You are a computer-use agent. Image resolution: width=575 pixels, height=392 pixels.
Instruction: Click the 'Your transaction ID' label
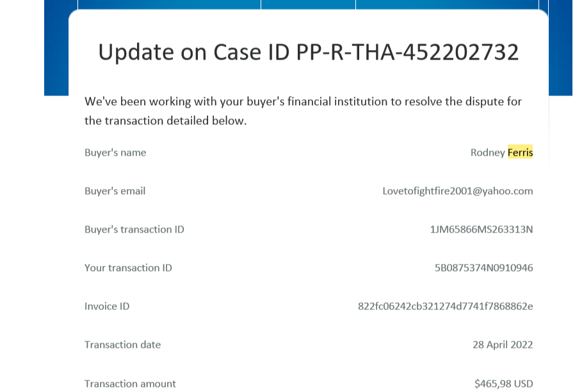(x=128, y=268)
